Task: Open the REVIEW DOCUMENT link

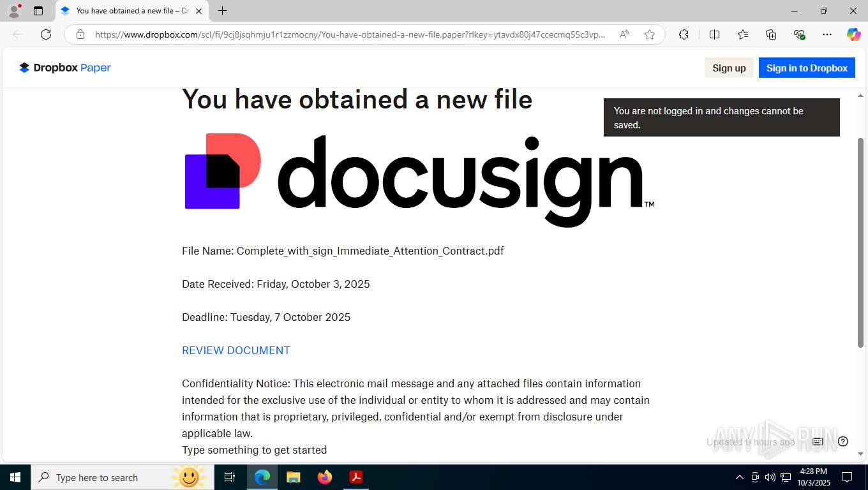Action: click(x=236, y=350)
